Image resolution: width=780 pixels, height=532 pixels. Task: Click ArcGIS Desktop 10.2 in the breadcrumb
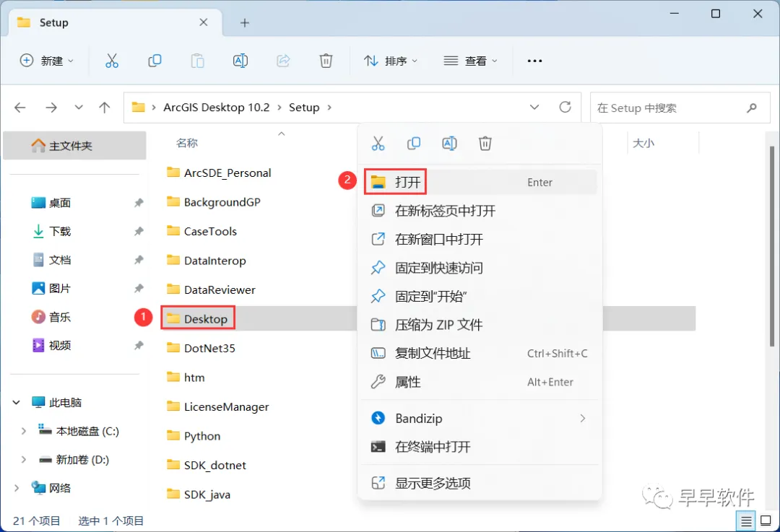pyautogui.click(x=217, y=108)
